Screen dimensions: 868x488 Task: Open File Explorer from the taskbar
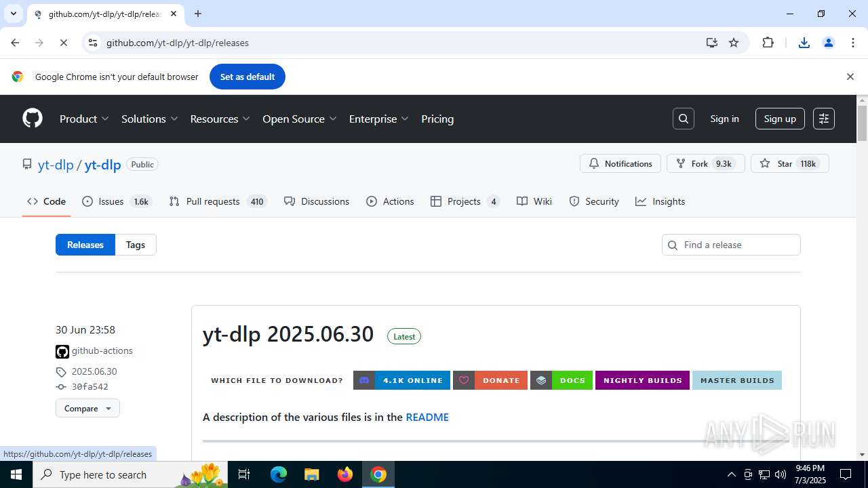(x=311, y=474)
